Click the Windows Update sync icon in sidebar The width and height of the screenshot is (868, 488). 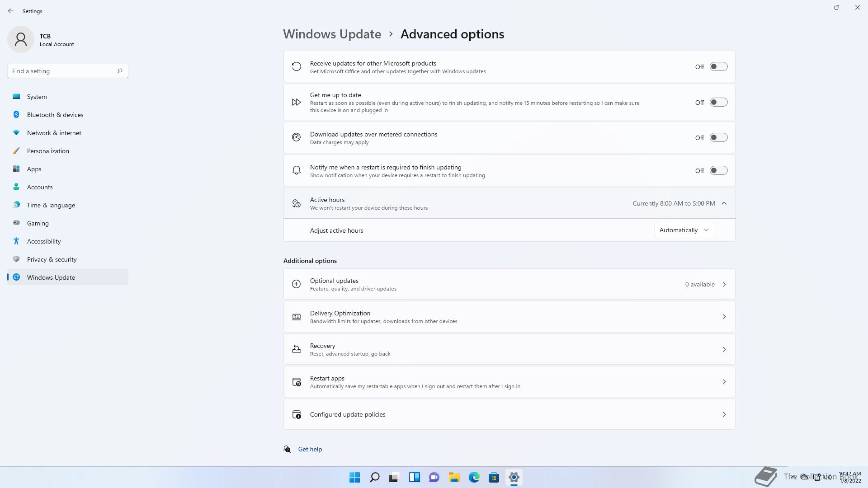point(16,277)
